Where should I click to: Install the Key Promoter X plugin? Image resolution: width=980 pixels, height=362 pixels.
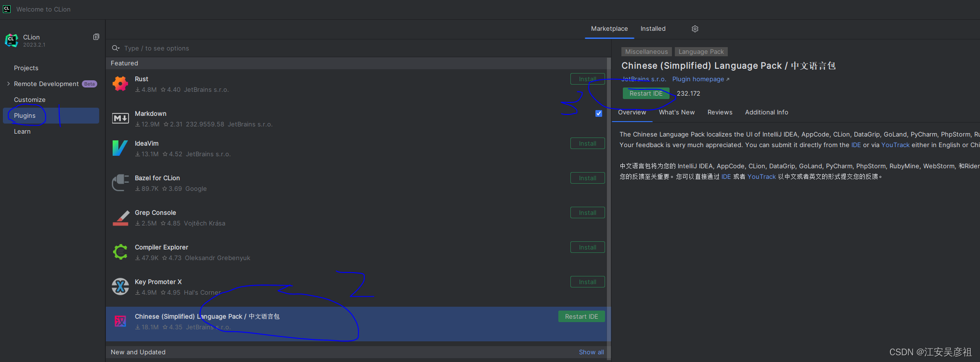(588, 282)
